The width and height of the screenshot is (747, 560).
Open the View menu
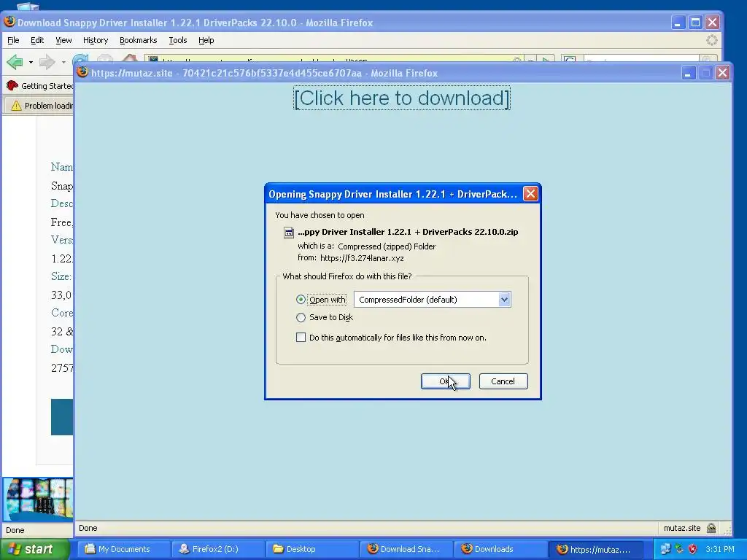63,41
